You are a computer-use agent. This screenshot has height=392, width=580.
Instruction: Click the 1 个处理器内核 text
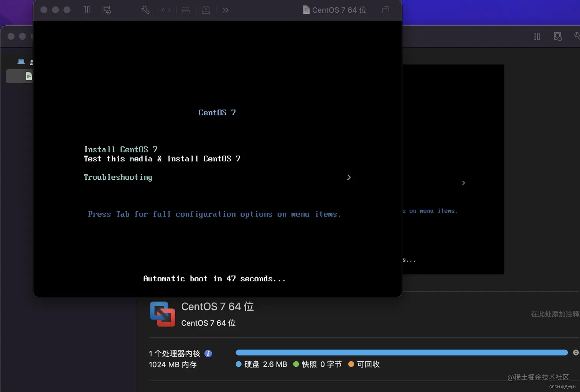click(175, 354)
